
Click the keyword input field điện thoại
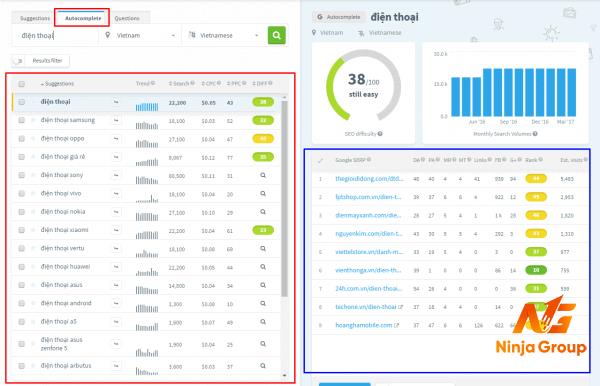[x=55, y=36]
